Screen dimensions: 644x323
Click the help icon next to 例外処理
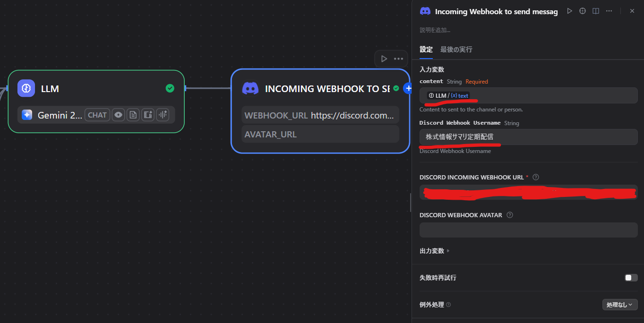pyautogui.click(x=448, y=305)
